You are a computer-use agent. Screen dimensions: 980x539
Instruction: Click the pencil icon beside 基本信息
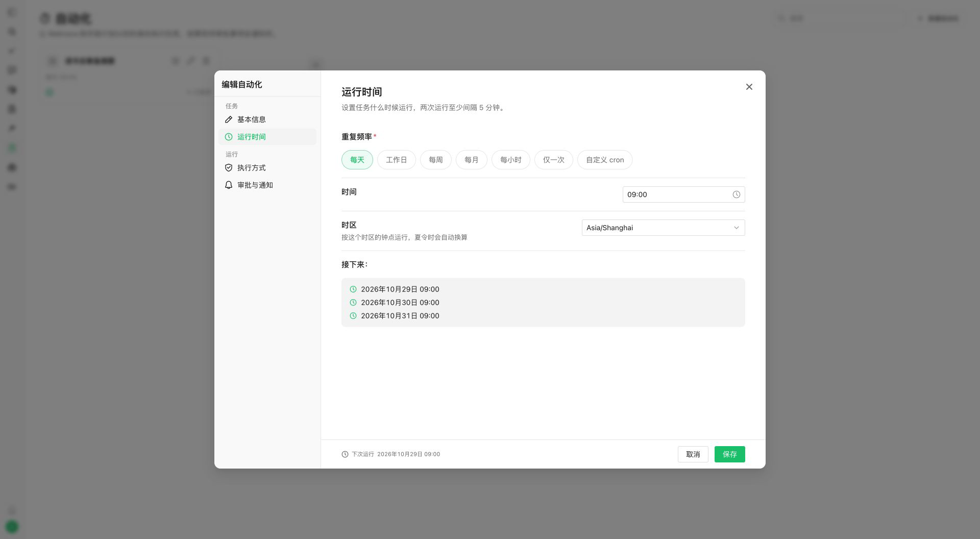229,119
